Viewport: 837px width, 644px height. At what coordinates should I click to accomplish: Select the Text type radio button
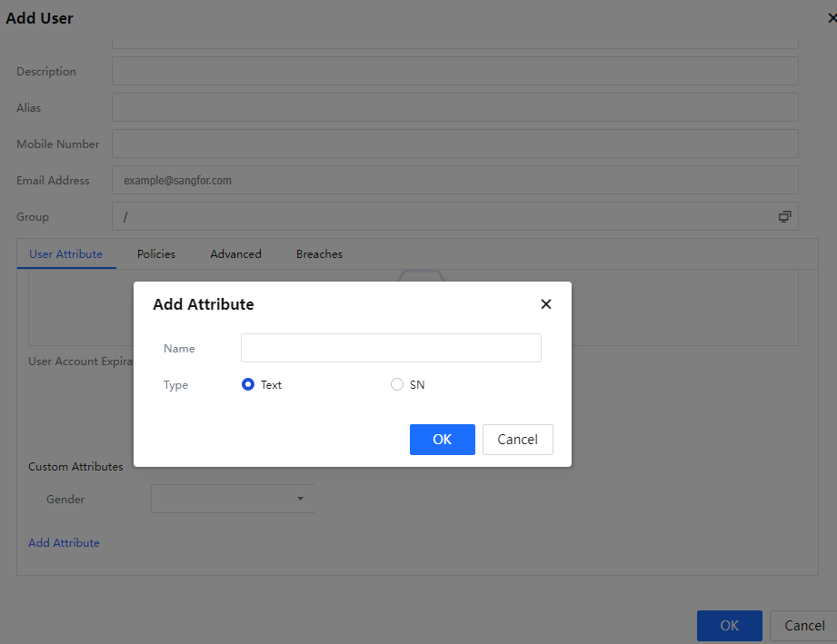tap(248, 384)
